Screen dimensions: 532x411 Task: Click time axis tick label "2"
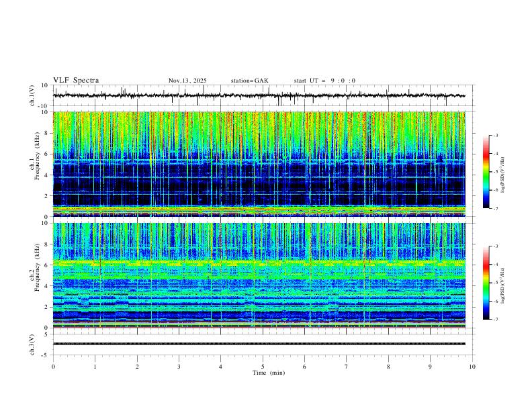[x=137, y=367]
